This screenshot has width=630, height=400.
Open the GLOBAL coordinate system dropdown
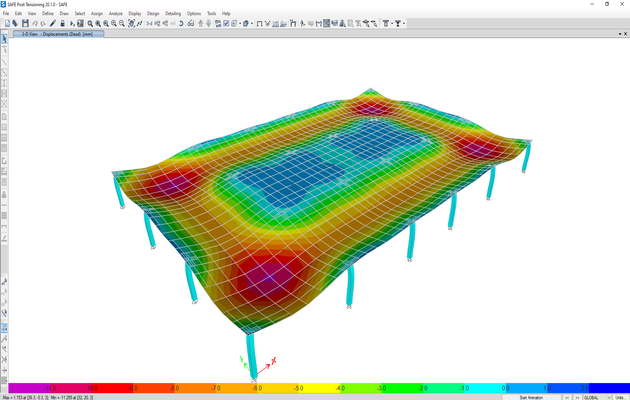[x=597, y=397]
